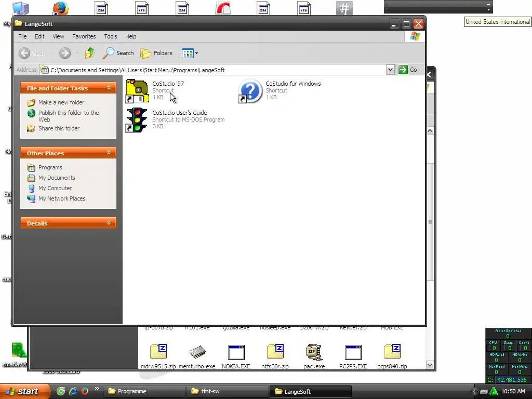Viewport: 532px width, 399px height.
Task: Click Publish this folder to the Web
Action: (69, 116)
